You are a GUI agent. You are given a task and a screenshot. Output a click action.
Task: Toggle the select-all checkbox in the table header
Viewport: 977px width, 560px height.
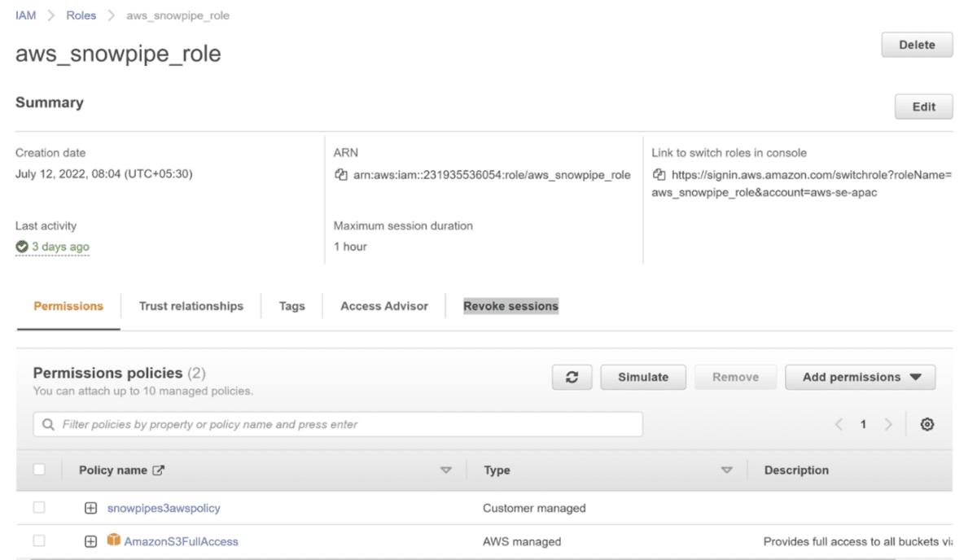click(39, 470)
